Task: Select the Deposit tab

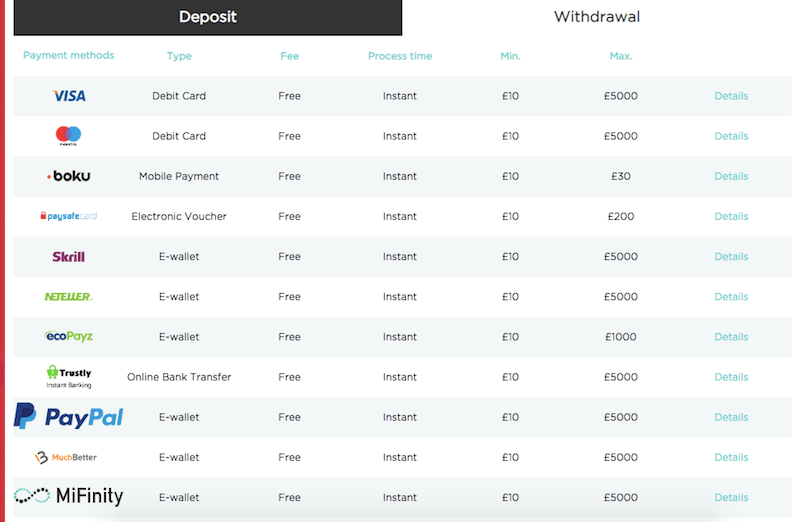Action: point(208,17)
